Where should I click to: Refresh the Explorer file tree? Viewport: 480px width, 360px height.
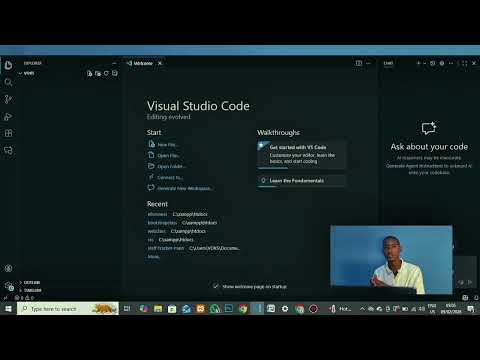(x=106, y=73)
